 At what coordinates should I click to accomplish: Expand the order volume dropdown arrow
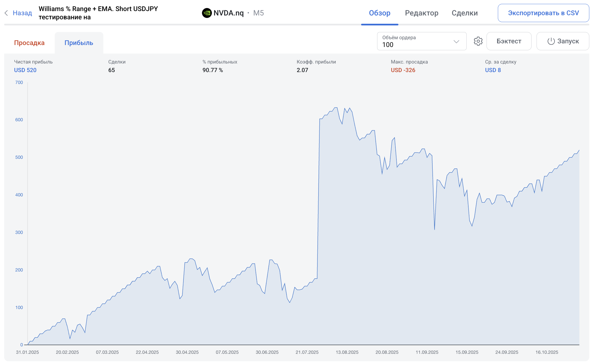[456, 41]
